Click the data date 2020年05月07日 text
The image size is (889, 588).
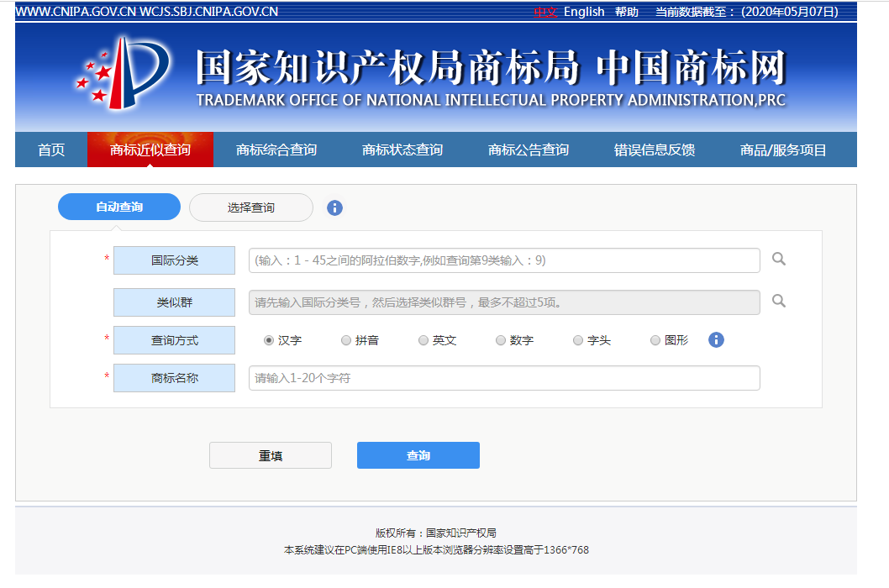pyautogui.click(x=790, y=12)
